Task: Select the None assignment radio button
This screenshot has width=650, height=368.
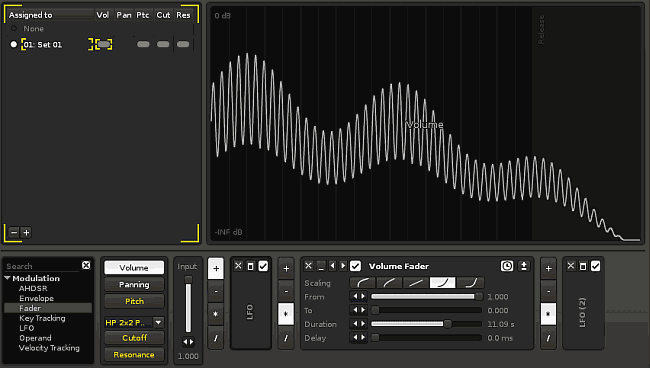Action: pyautogui.click(x=14, y=28)
